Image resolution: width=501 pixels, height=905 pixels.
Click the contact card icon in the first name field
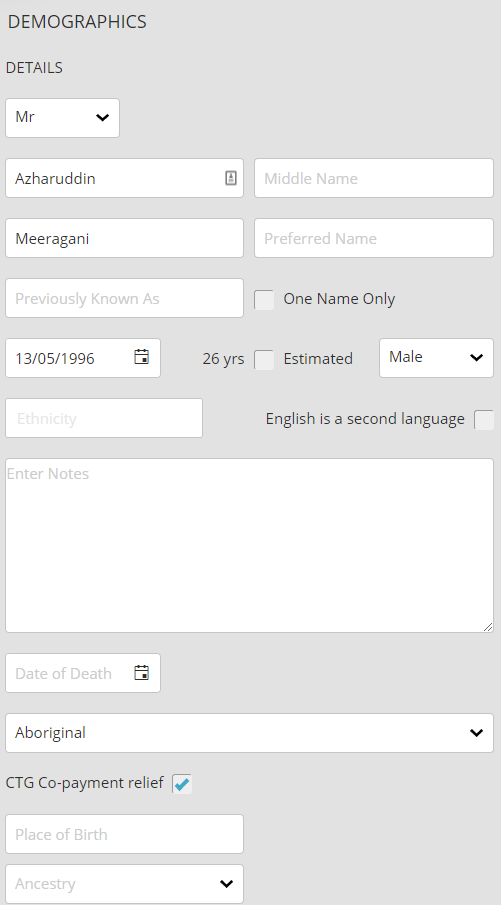click(x=231, y=178)
